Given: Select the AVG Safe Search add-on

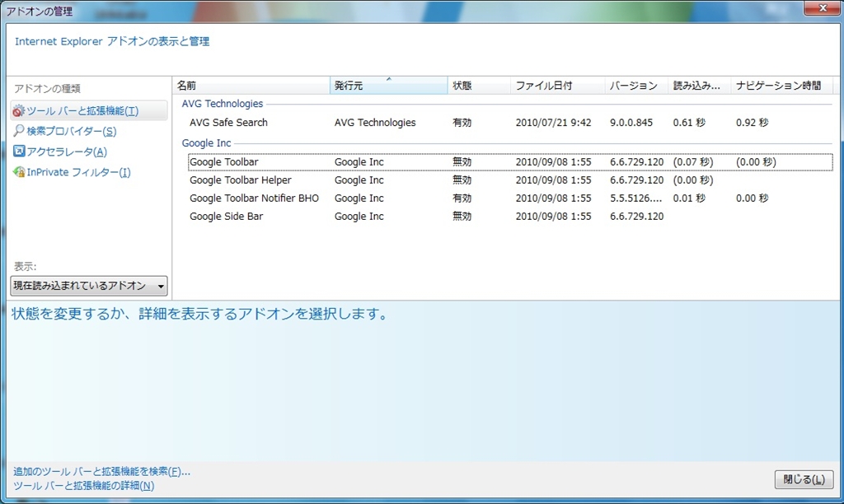Looking at the screenshot, I should tap(228, 123).
